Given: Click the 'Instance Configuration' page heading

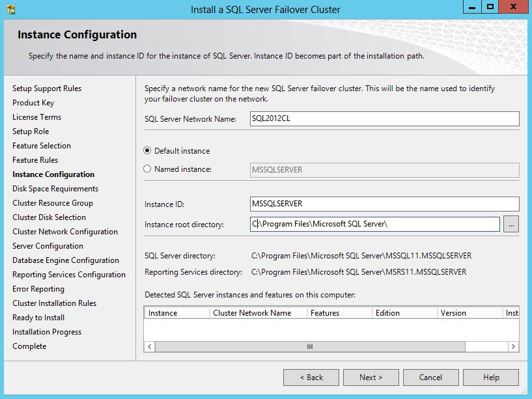Looking at the screenshot, I should tap(77, 34).
